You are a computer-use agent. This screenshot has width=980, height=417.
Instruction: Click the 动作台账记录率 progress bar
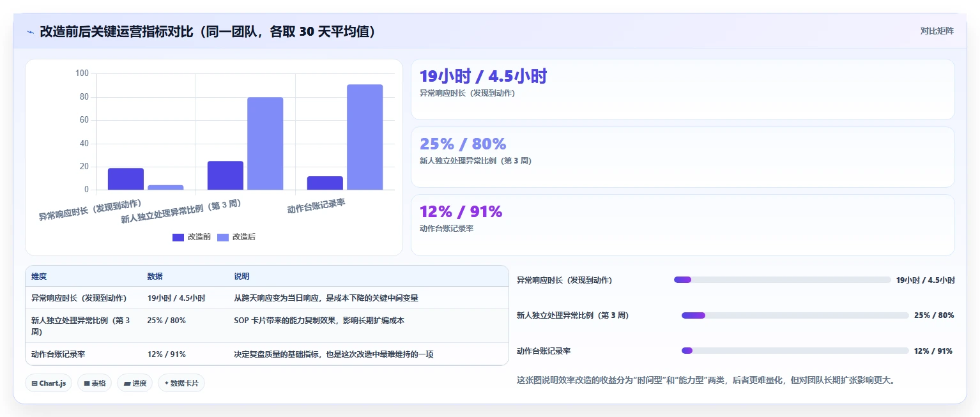pos(795,351)
